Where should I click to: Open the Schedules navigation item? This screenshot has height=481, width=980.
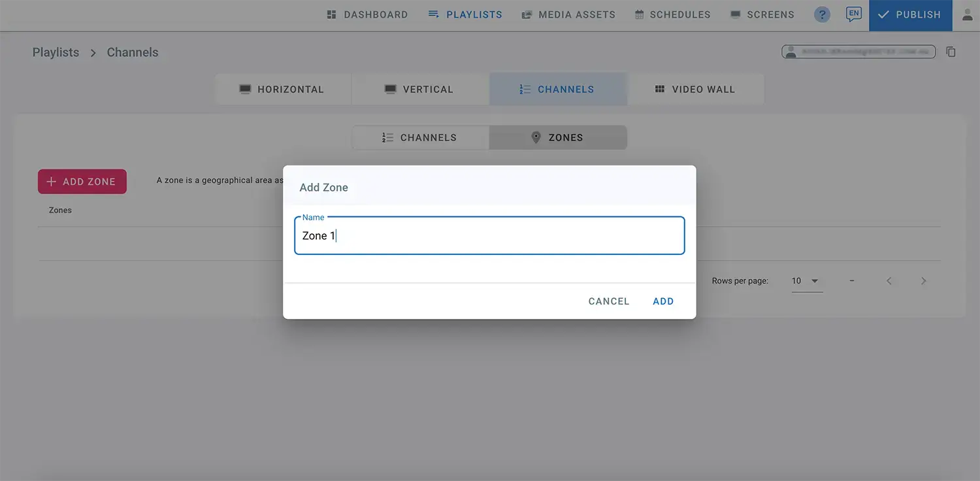click(672, 14)
